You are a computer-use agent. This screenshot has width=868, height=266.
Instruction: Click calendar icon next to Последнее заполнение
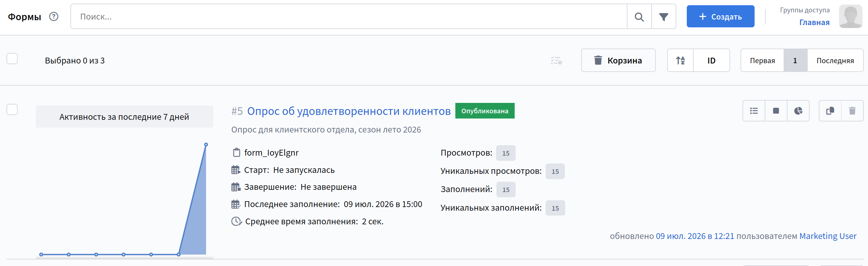click(x=236, y=204)
